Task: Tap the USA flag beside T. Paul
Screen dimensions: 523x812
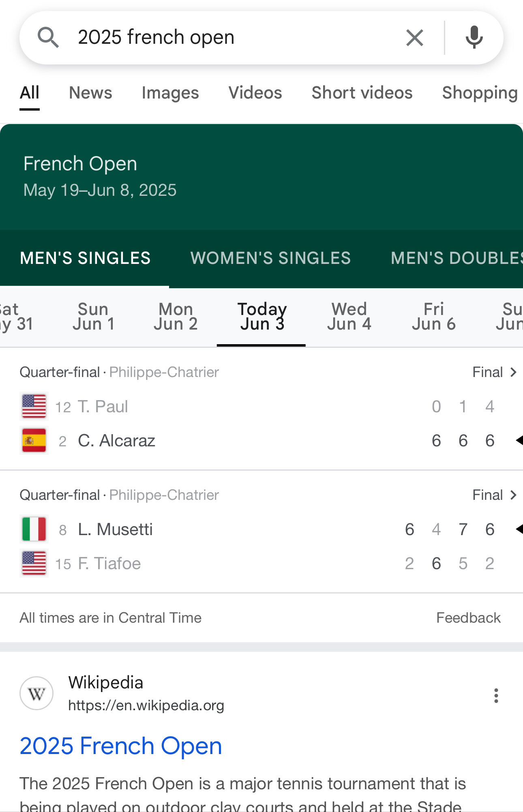Action: click(x=34, y=406)
